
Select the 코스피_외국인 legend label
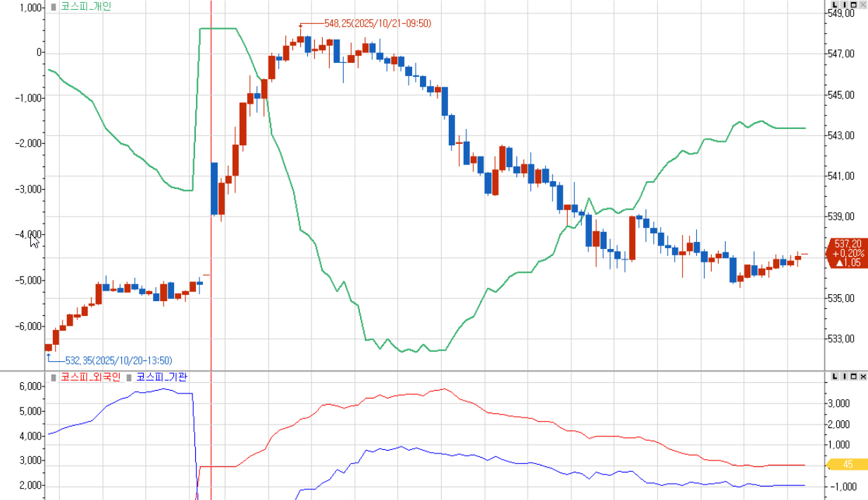[x=90, y=377]
